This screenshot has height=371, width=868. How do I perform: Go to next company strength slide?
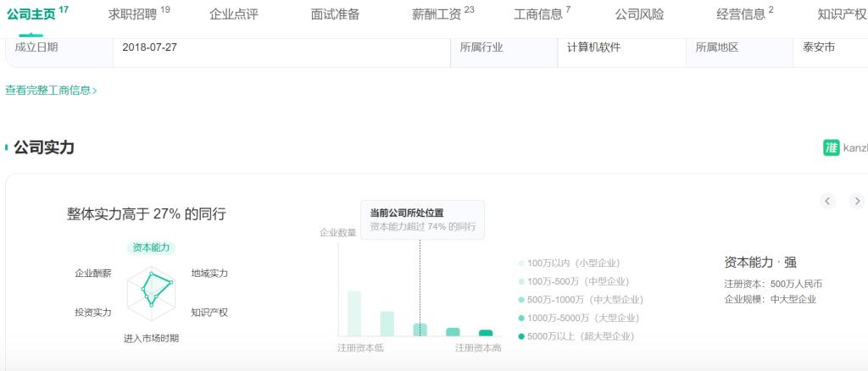pyautogui.click(x=857, y=201)
